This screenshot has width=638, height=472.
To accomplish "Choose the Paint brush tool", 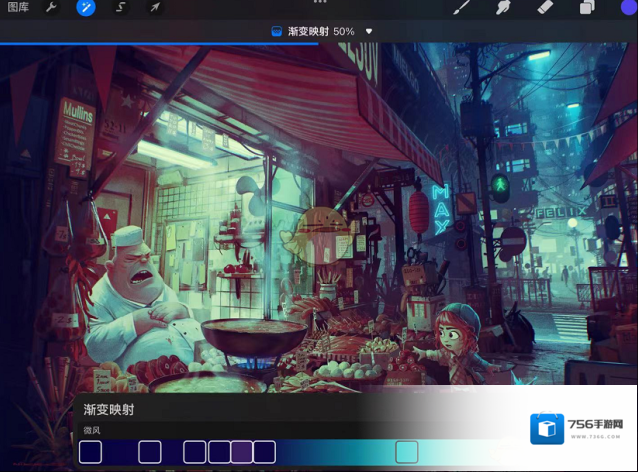I will click(461, 8).
